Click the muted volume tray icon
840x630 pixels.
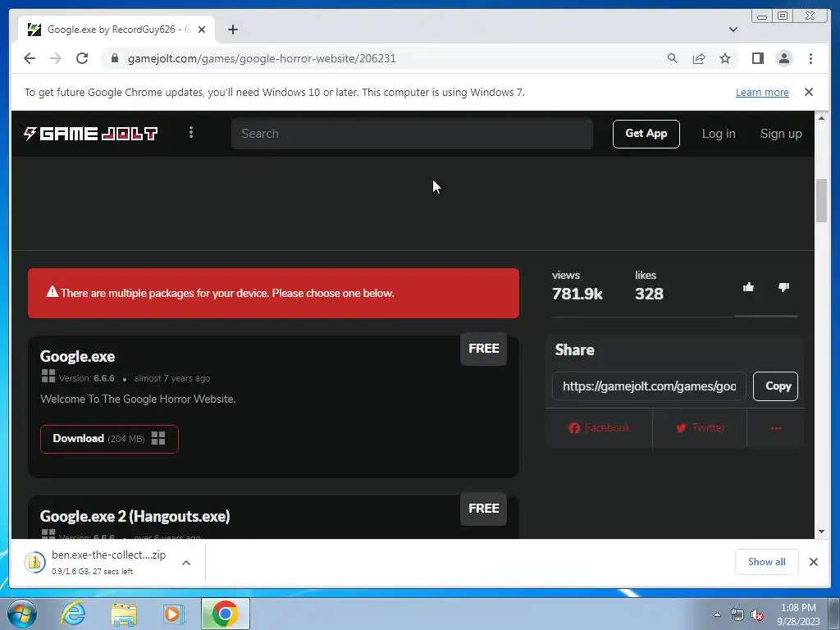(757, 614)
